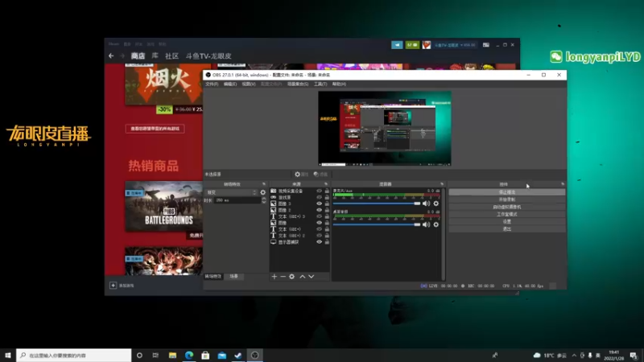The width and height of the screenshot is (644, 362).
Task: Toggle visibility of 视频采集设备 source
Action: click(319, 191)
